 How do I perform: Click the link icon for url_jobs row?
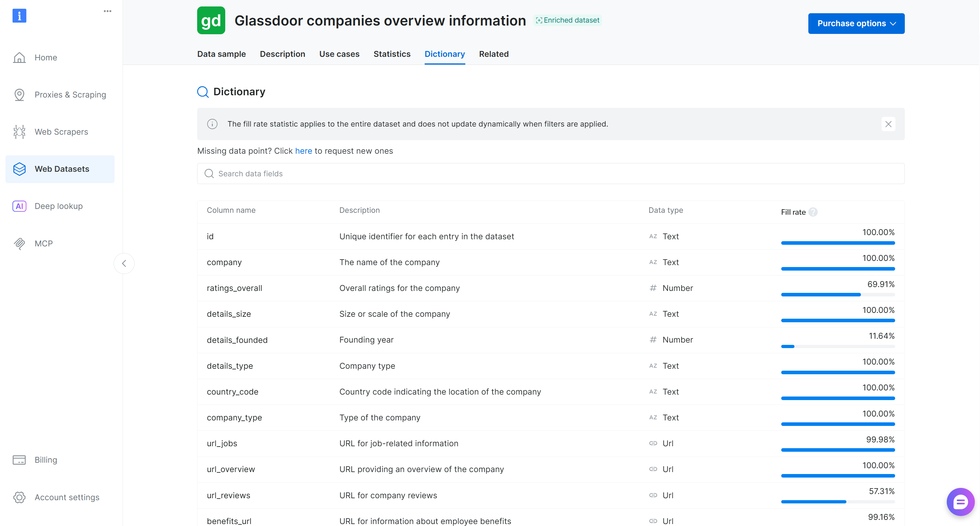653,443
